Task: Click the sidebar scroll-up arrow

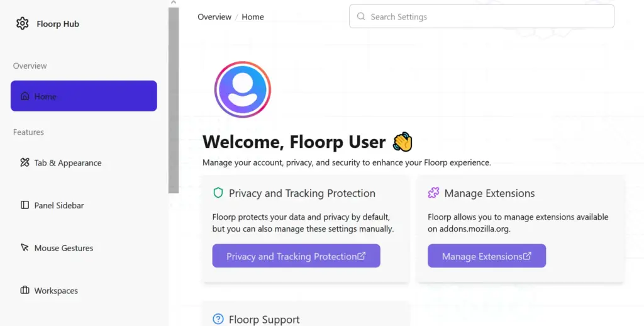Action: click(174, 3)
